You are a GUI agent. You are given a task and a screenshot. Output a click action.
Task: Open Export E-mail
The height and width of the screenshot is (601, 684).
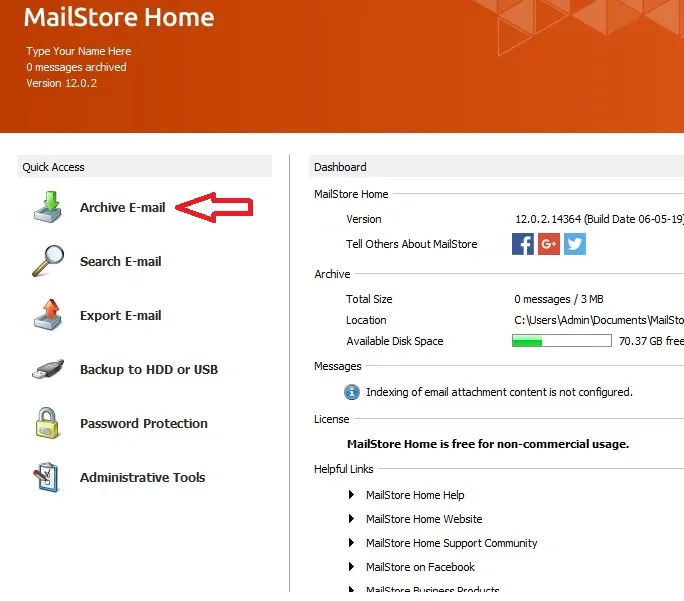click(x=121, y=315)
